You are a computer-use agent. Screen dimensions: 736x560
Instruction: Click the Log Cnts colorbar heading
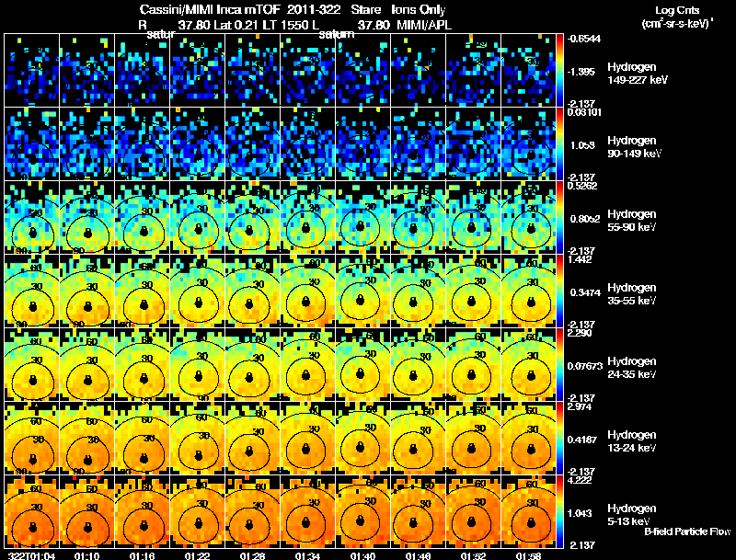pyautogui.click(x=677, y=10)
